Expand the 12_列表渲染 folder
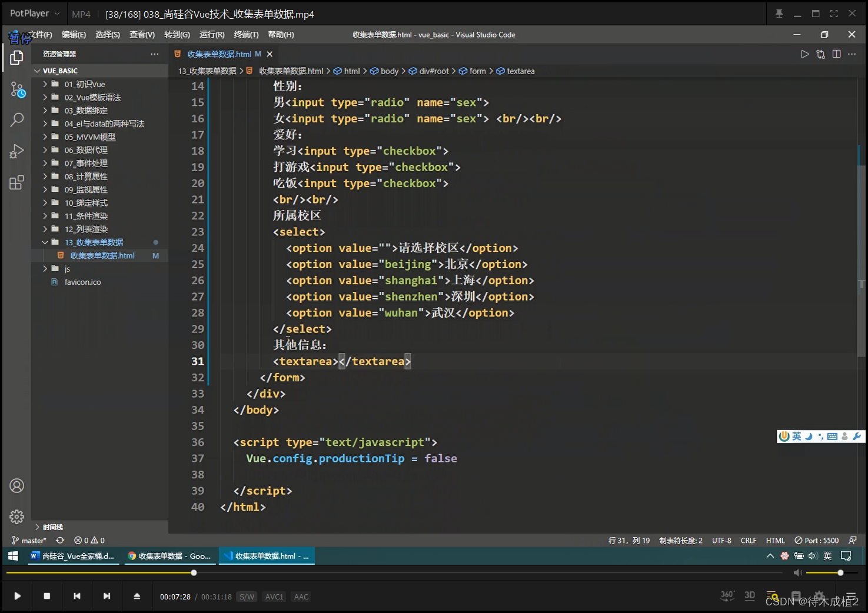Screen dimensions: 868x613 (x=86, y=229)
